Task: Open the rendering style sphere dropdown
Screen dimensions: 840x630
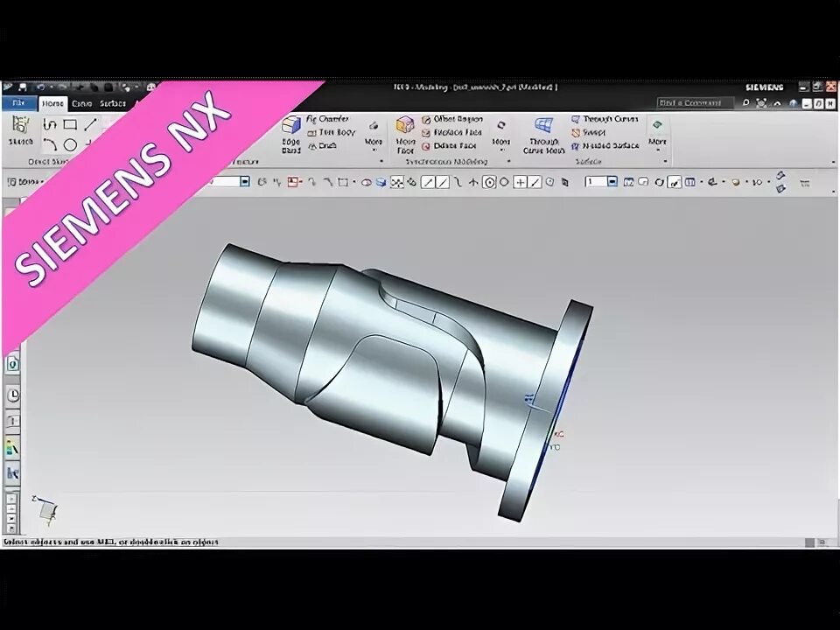Action: pos(738,183)
